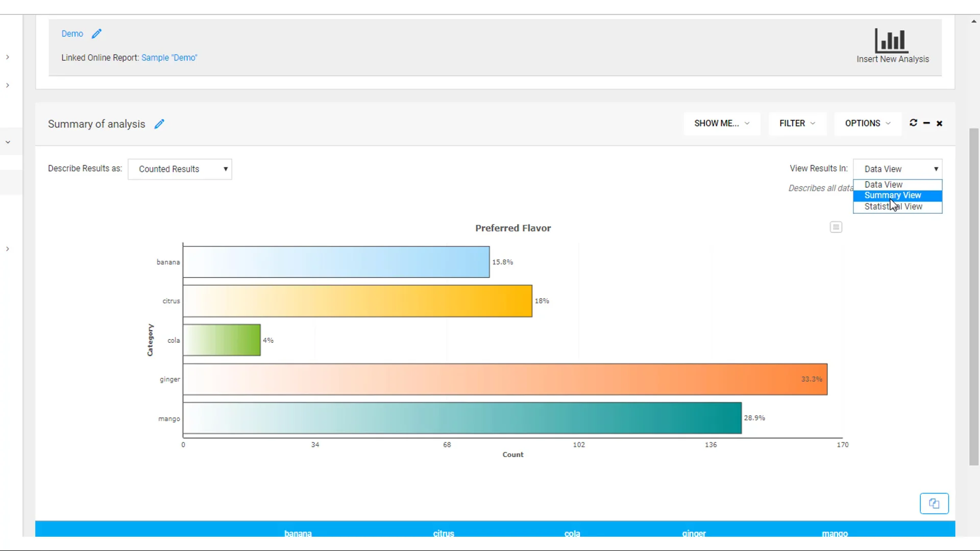This screenshot has height=551, width=980.
Task: Open the Sample "Demo" linked report
Action: click(x=169, y=58)
